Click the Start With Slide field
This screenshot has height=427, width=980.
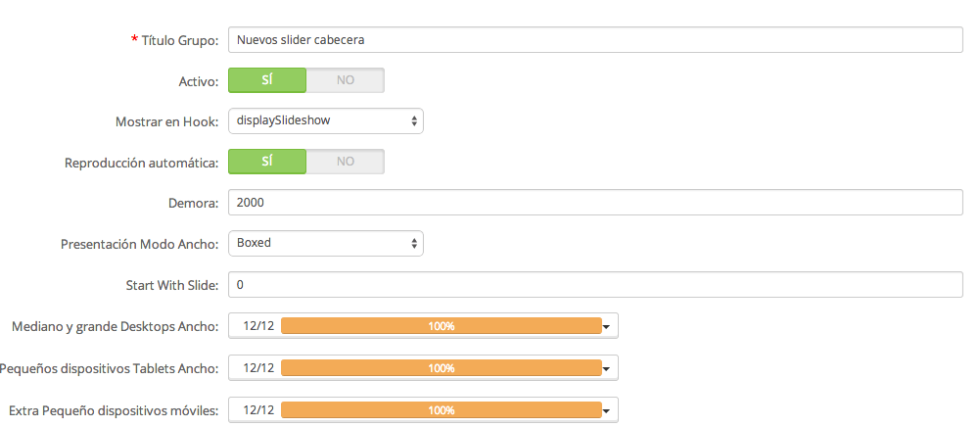coord(595,284)
